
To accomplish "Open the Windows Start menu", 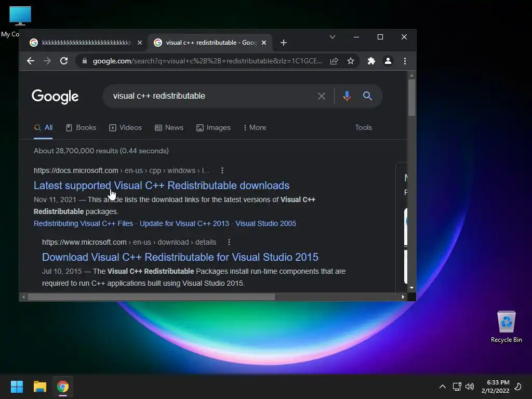I will pyautogui.click(x=17, y=387).
